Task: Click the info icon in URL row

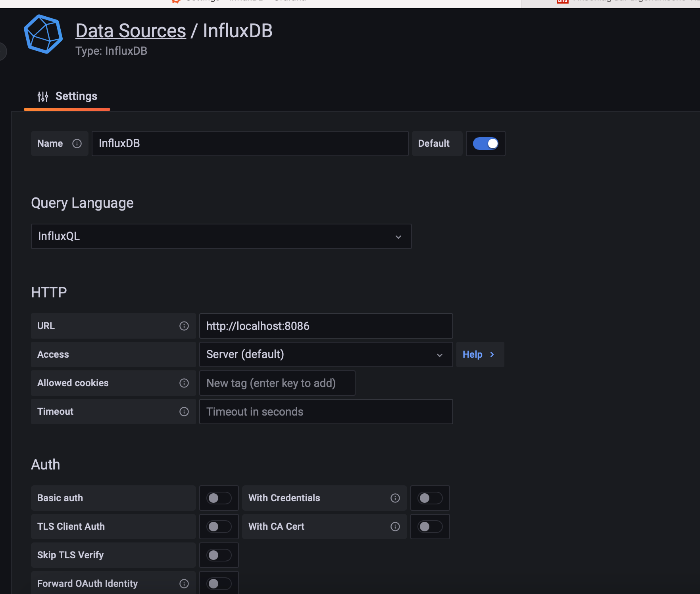Action: click(184, 326)
